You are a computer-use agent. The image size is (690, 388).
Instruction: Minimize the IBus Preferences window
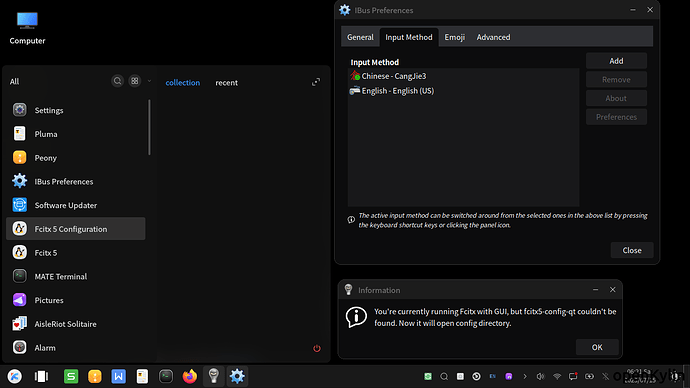click(x=633, y=10)
